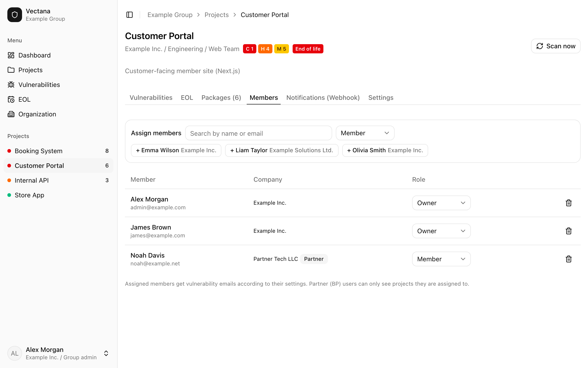Viewport: 588px width, 368px height.
Task: Switch to the Vulnerabilities tab
Action: (151, 98)
